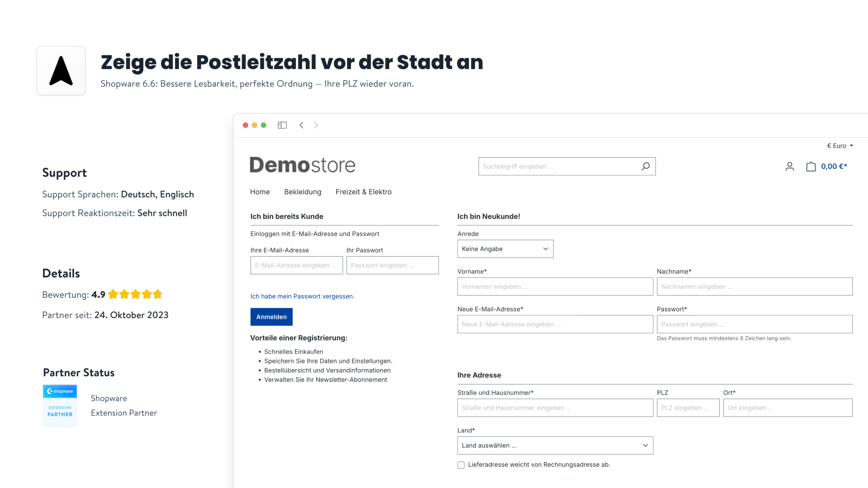Click the search magnifier icon
The height and width of the screenshot is (488, 868).
point(646,166)
